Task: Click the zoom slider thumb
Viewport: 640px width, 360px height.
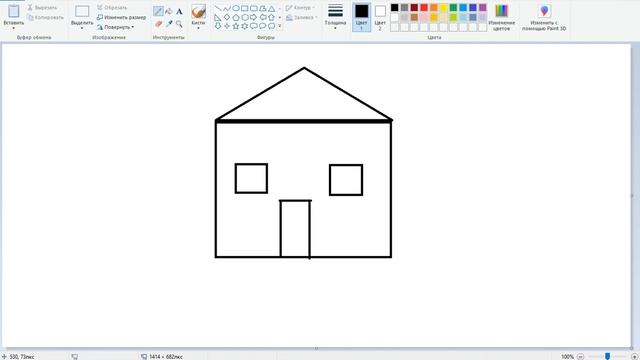Action: [607, 356]
